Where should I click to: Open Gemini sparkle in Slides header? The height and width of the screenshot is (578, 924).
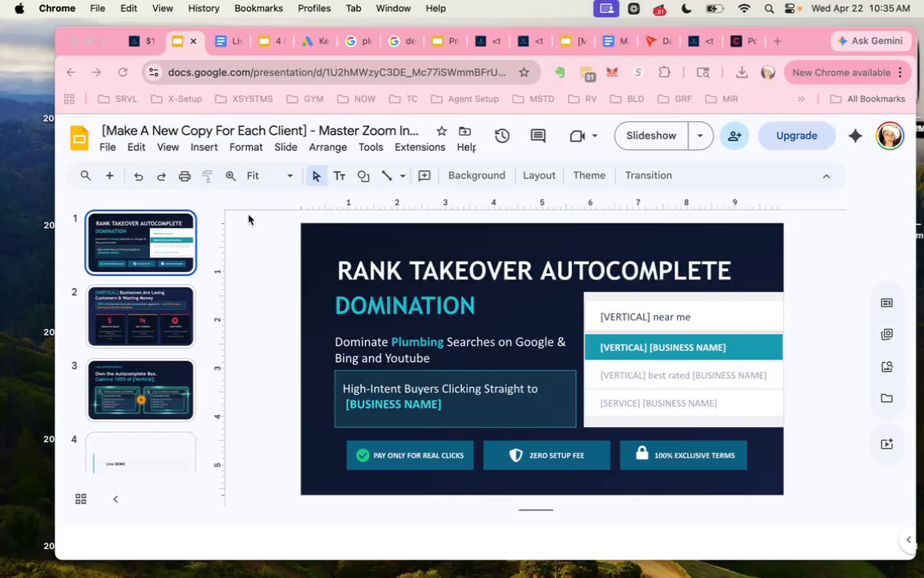point(855,136)
